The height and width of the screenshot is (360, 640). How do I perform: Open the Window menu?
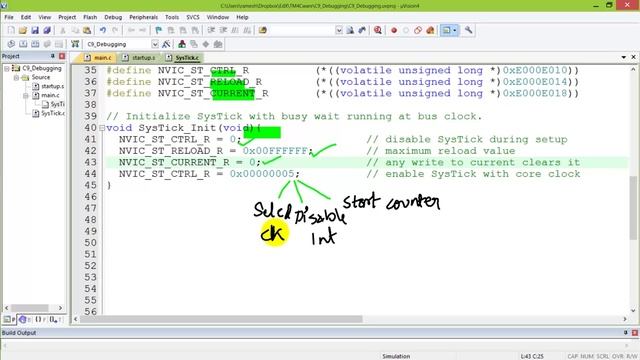point(218,17)
